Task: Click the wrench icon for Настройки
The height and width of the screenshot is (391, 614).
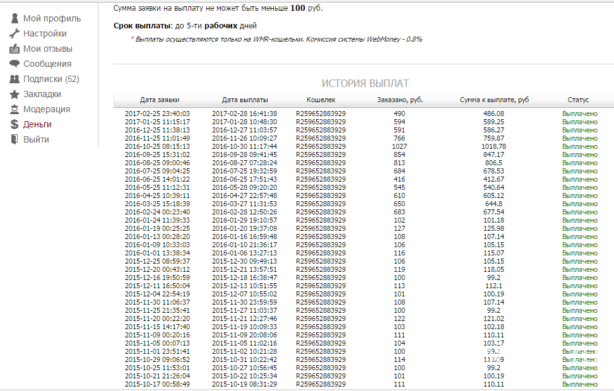Action: pyautogui.click(x=14, y=34)
